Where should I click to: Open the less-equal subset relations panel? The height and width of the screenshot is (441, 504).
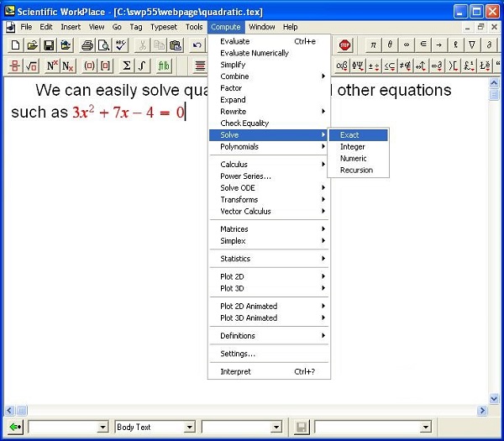pos(389,66)
